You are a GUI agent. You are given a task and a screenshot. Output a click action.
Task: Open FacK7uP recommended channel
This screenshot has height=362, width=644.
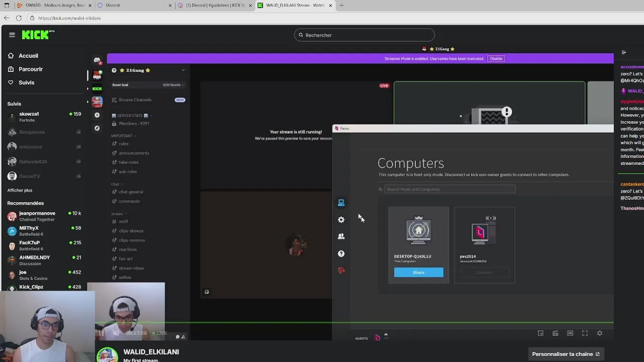pos(44,245)
